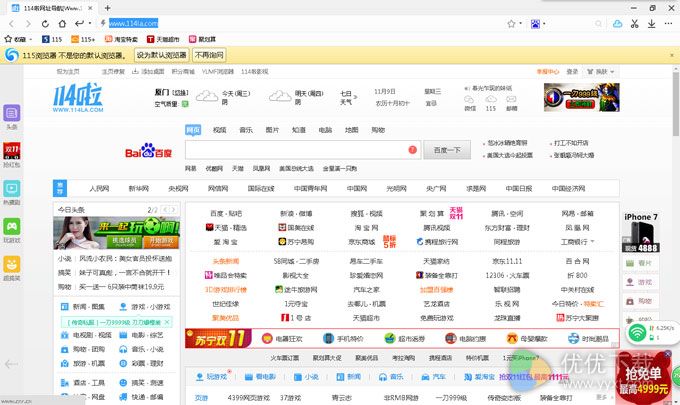The image size is (680, 405).
Task: Open the 新华网 link
Action: point(139,189)
